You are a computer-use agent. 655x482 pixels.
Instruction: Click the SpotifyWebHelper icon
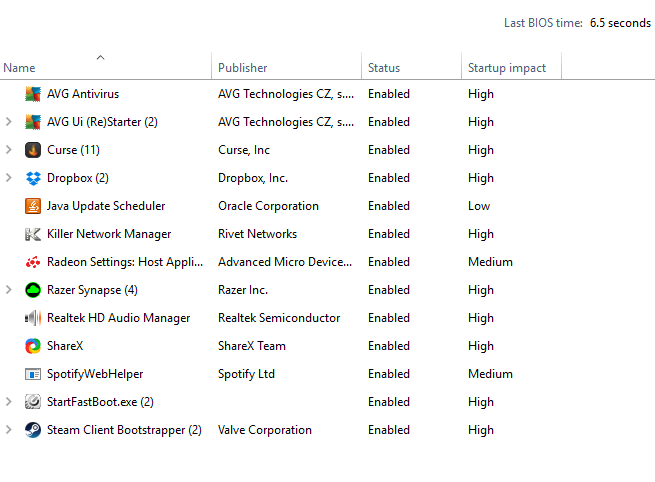33,374
